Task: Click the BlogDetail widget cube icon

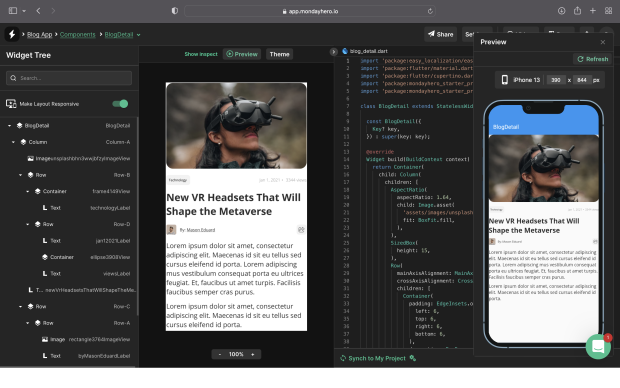Action: click(x=19, y=125)
